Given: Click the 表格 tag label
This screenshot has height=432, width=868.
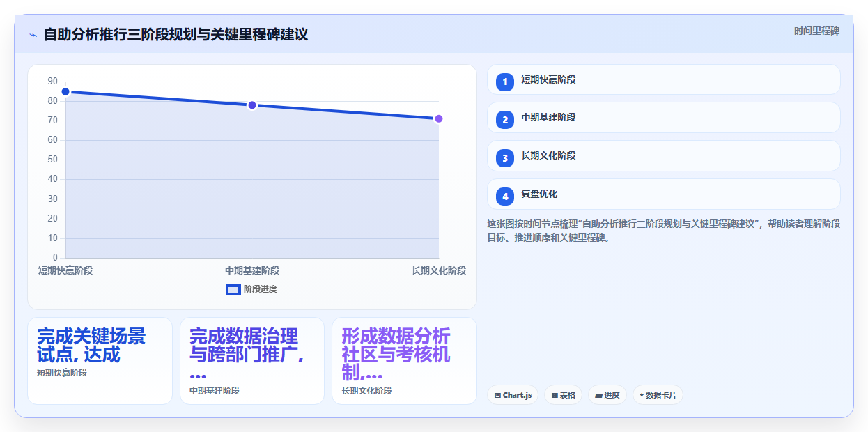Looking at the screenshot, I should click(x=568, y=395).
